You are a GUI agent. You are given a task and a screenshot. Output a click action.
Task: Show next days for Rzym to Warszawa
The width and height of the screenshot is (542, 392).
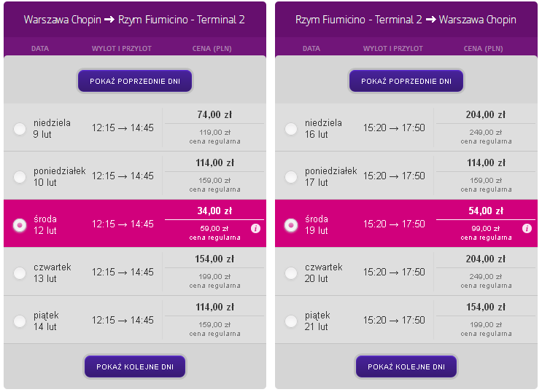point(406,366)
